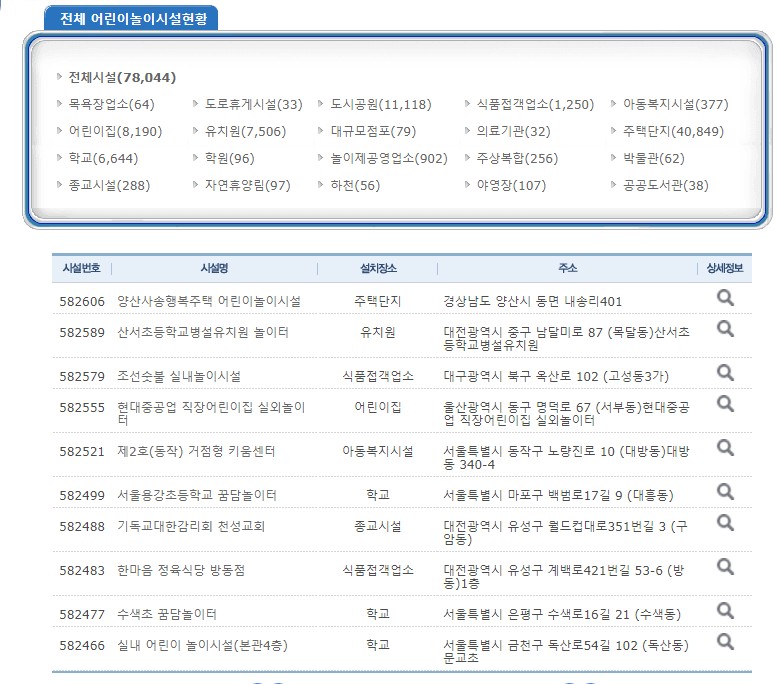The image size is (779, 684).
Task: Click facility number 582521
Action: coord(82,452)
